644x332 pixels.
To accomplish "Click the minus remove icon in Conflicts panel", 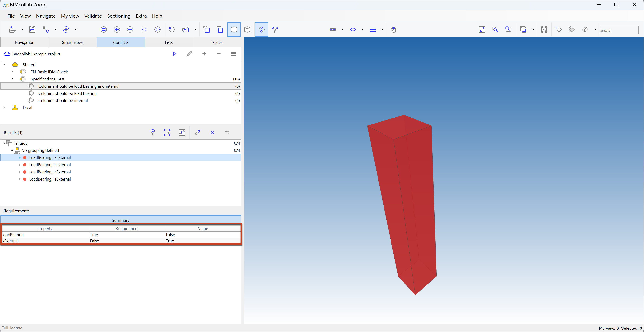I will [x=219, y=54].
